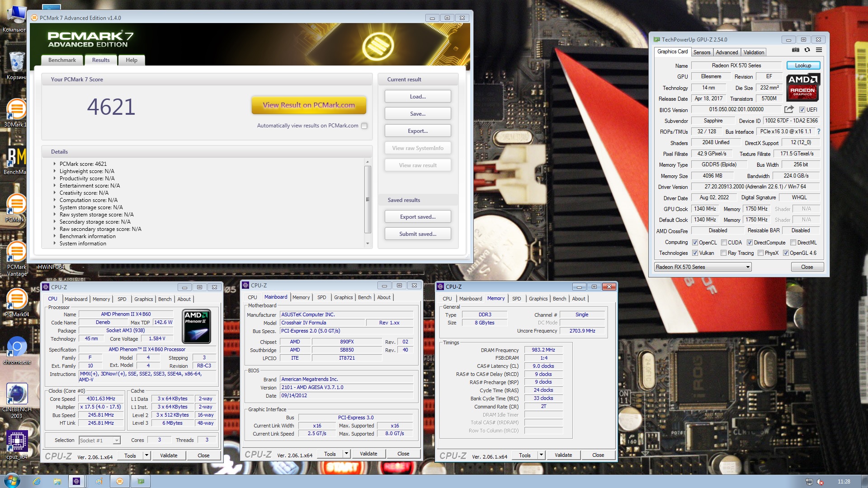Click View Result on PCMark.com button
868x488 pixels.
[309, 105]
